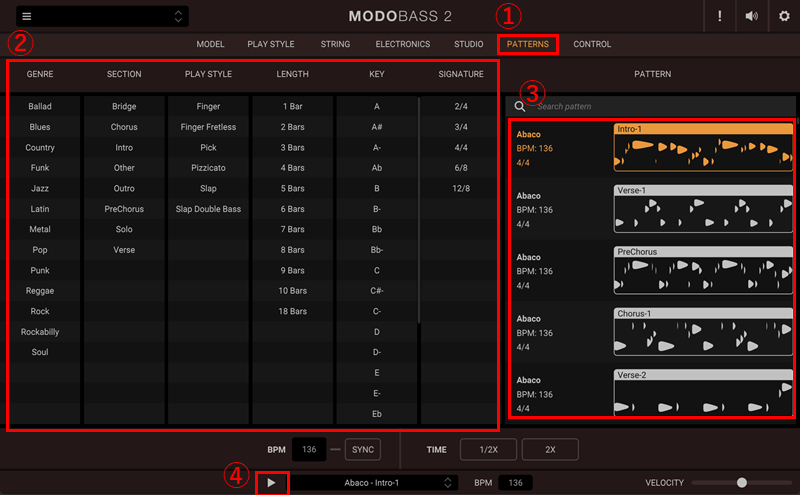Image resolution: width=800 pixels, height=495 pixels.
Task: Select 12/8 signature
Action: tap(461, 188)
